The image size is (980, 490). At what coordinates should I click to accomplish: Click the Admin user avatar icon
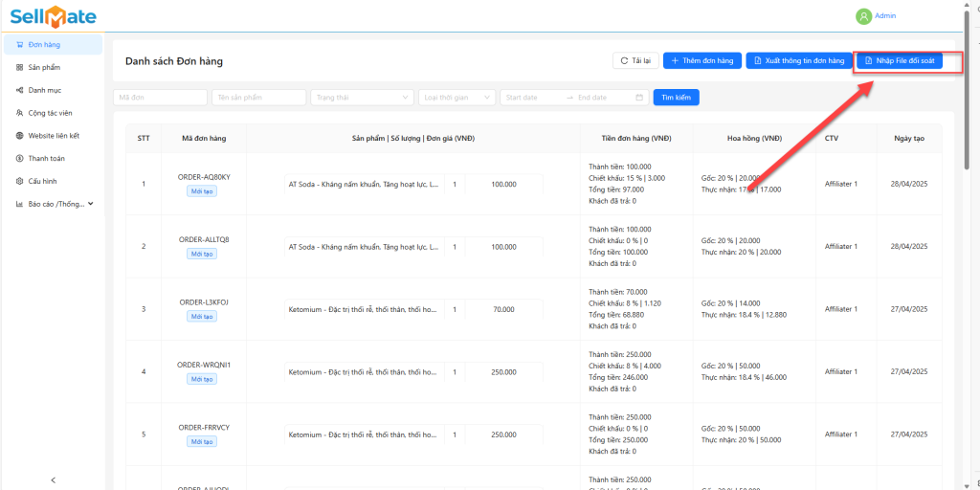(864, 16)
